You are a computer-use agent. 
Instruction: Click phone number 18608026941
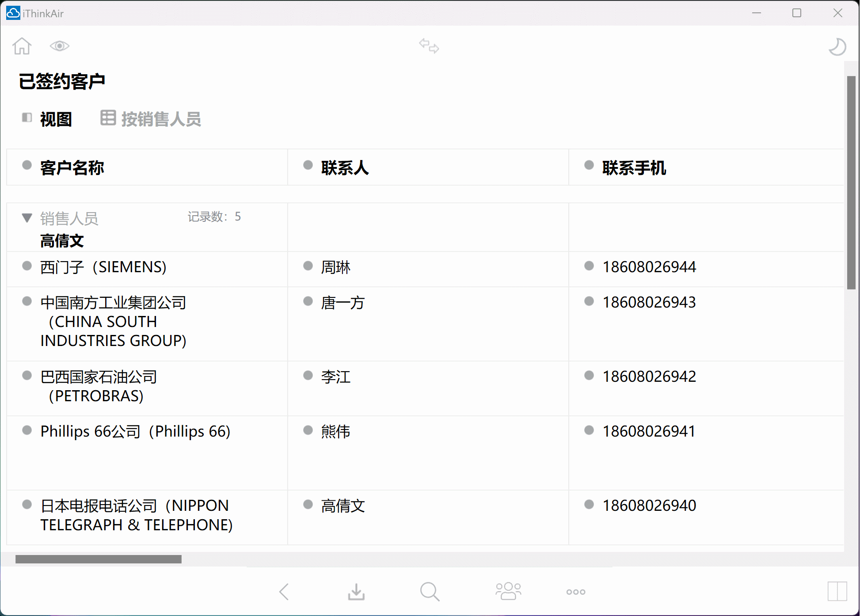(649, 431)
